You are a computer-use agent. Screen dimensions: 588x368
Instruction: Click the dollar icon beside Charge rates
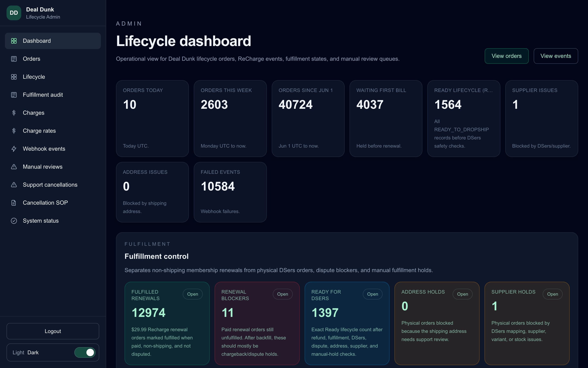click(x=14, y=131)
